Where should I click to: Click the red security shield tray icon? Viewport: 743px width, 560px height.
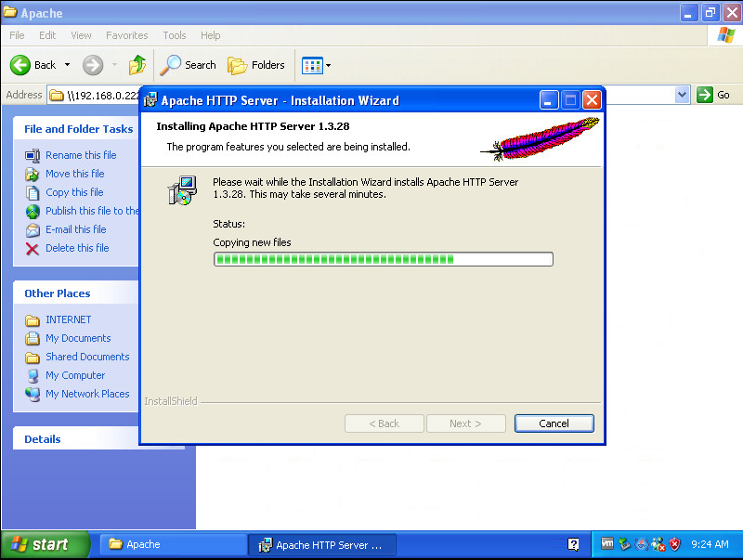(x=675, y=544)
